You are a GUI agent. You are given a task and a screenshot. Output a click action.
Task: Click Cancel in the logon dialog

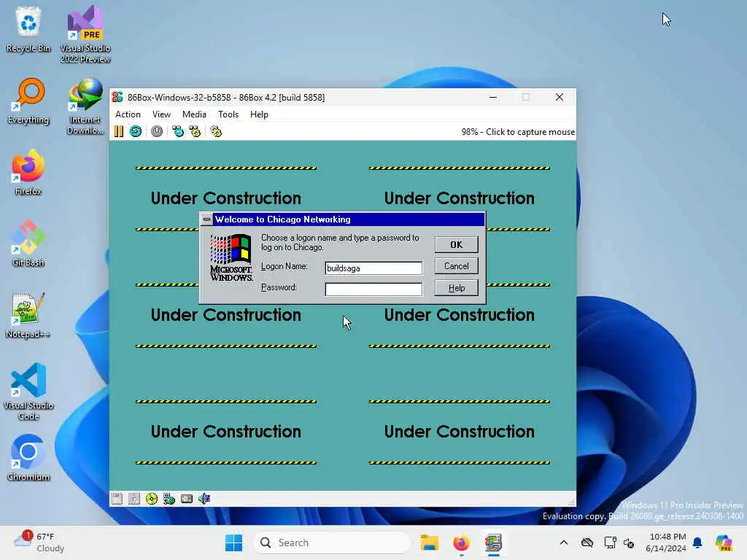pyautogui.click(x=457, y=266)
